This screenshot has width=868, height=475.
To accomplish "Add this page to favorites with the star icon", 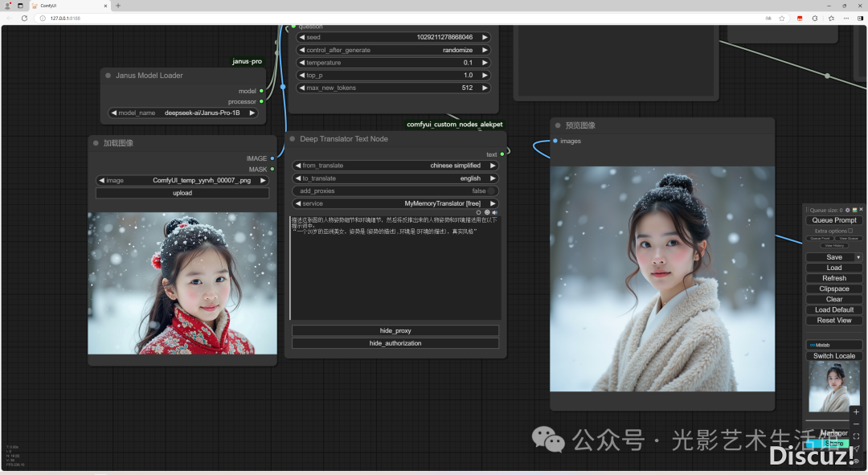I will (782, 18).
